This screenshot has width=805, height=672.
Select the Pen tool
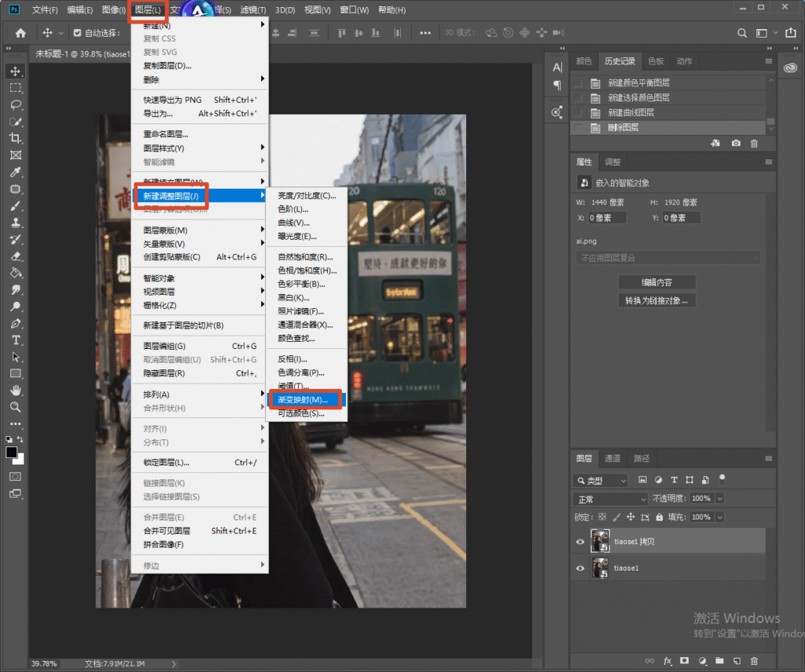[x=16, y=323]
